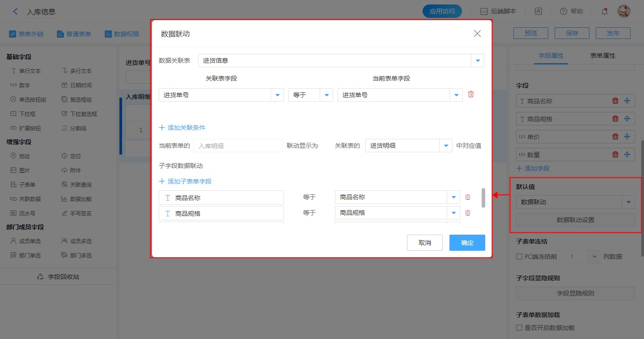Click the 确定 button
The image size is (644, 339).
(467, 243)
